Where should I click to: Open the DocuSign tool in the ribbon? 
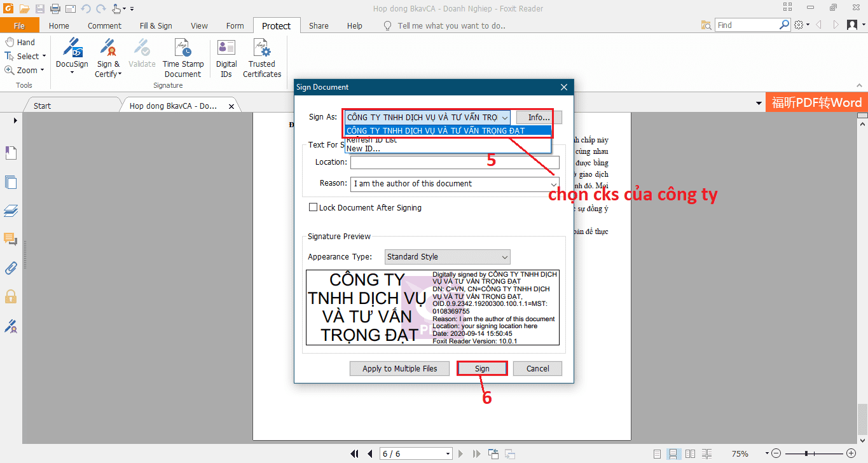pos(72,56)
